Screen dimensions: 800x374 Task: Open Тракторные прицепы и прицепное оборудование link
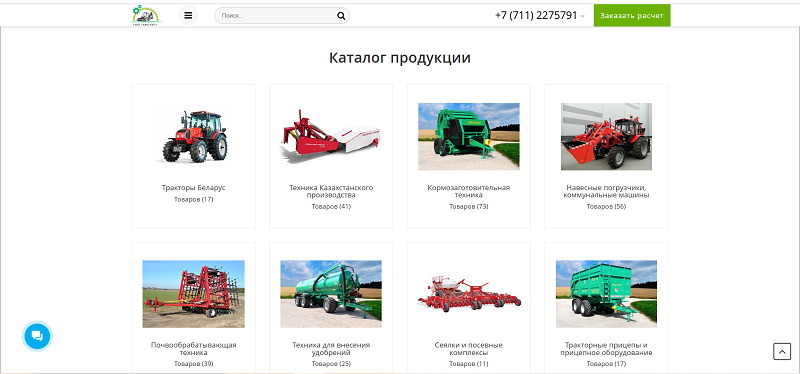tap(606, 348)
